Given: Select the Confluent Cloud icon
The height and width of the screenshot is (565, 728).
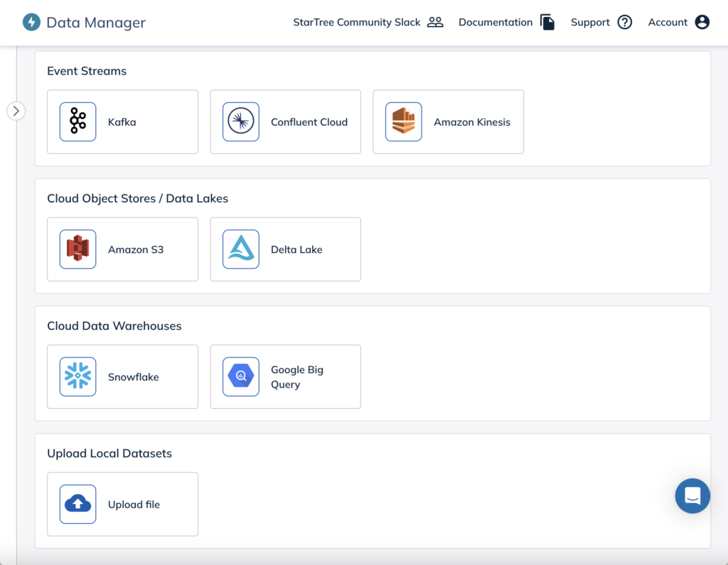Looking at the screenshot, I should click(x=240, y=122).
